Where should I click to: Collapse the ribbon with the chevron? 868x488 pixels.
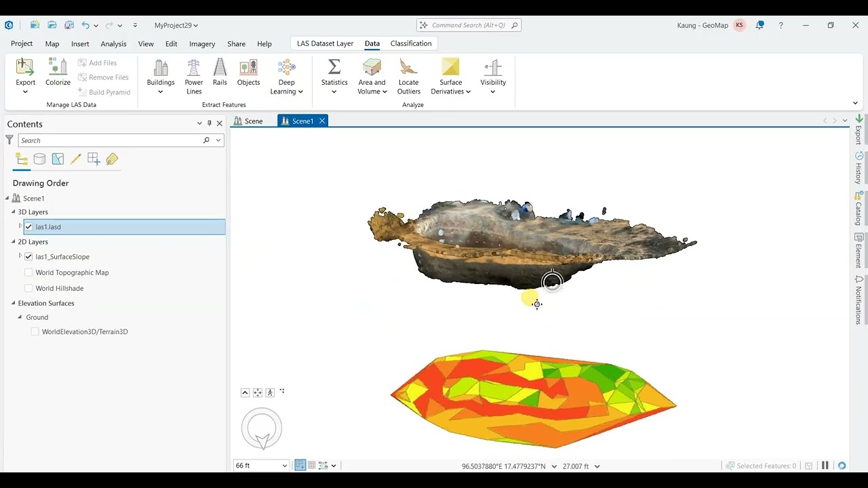(x=855, y=103)
